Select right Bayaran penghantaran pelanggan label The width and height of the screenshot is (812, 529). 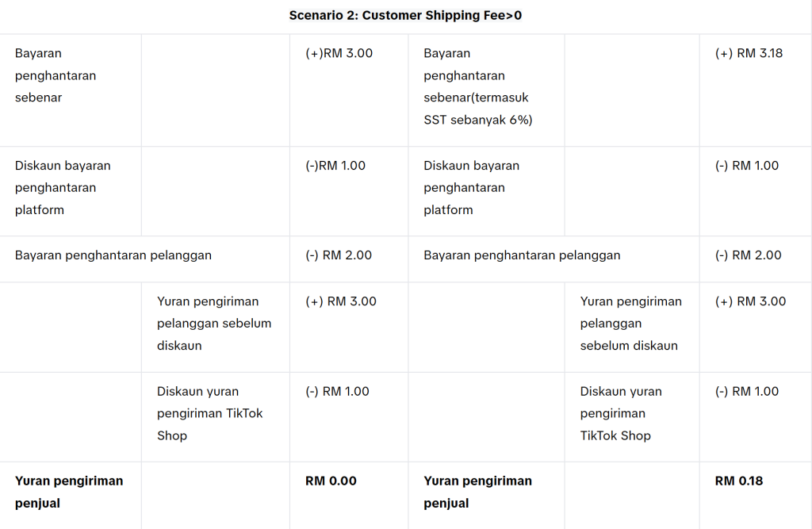point(522,255)
